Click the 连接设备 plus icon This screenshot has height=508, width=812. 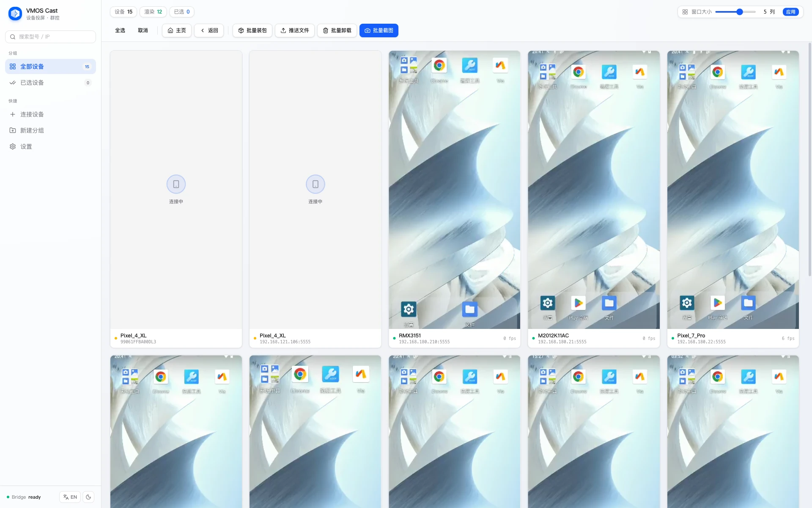[13, 114]
